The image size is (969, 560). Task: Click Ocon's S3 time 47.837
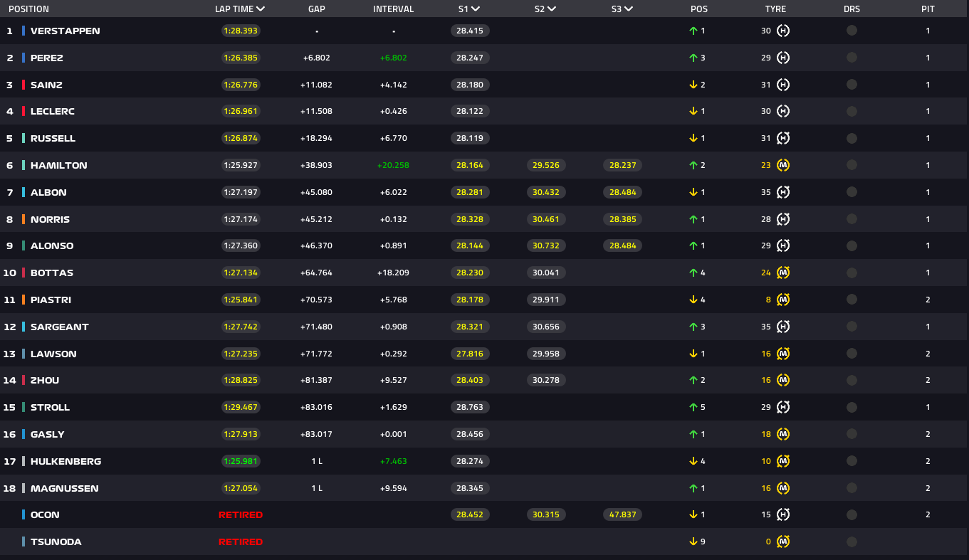pos(623,514)
